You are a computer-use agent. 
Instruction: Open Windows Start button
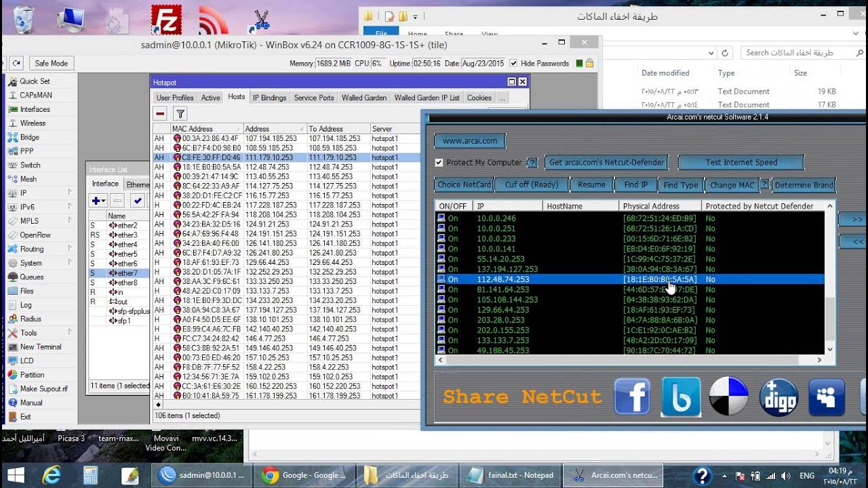click(x=16, y=475)
